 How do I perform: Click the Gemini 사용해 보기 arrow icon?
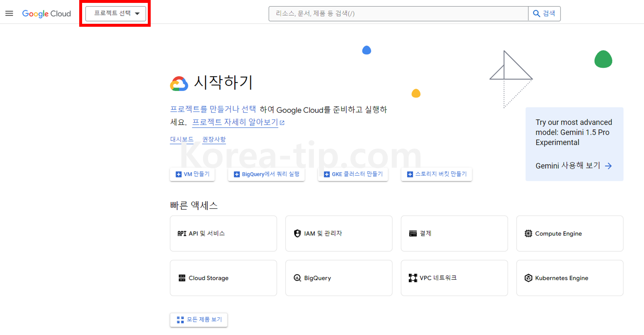(x=608, y=166)
